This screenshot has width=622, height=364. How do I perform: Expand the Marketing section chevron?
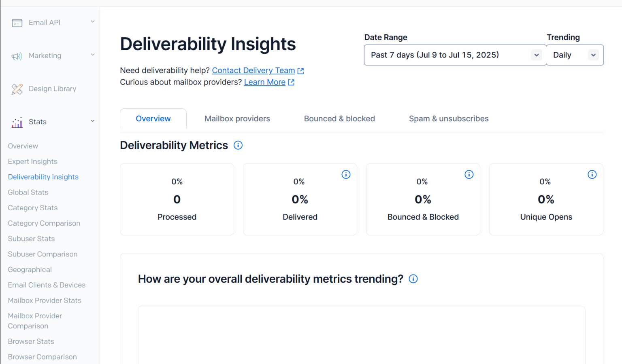pos(93,55)
